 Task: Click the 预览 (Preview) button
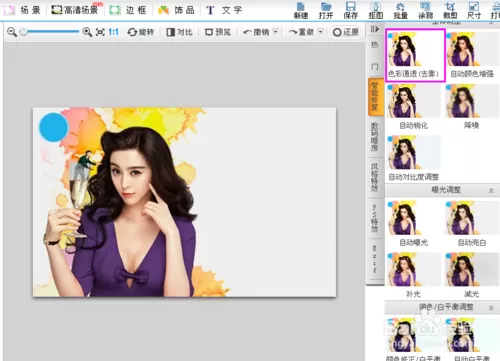(x=218, y=32)
